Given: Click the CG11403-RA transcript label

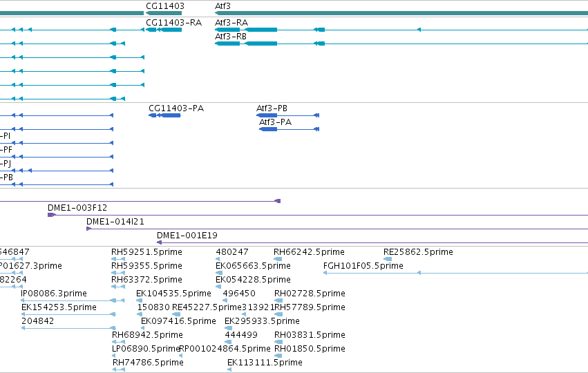Looking at the screenshot, I should pos(173,23).
